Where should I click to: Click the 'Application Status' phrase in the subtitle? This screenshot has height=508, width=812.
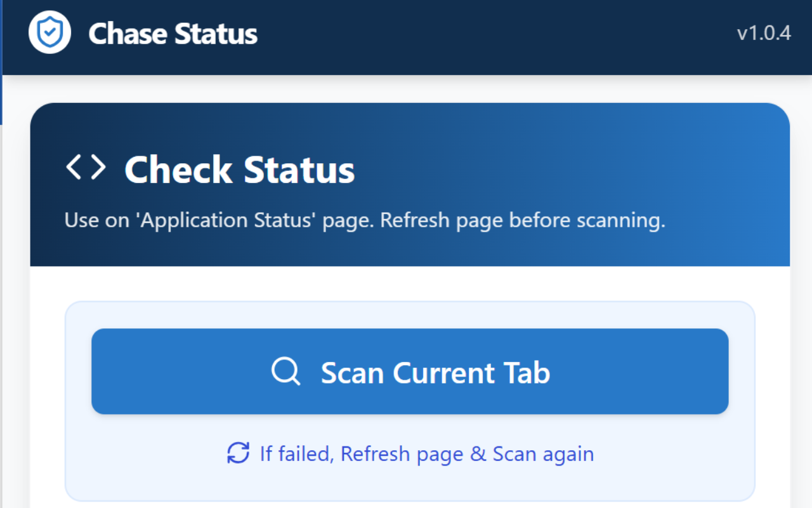click(228, 220)
